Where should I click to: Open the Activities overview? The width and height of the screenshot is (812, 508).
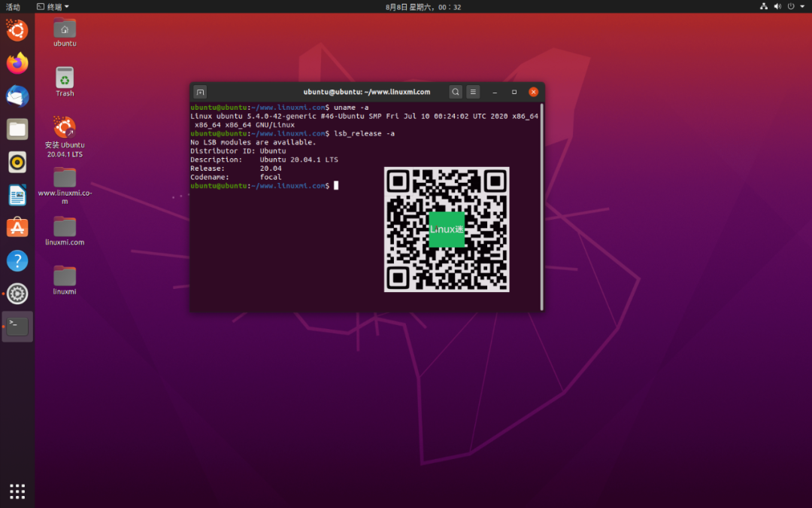coord(13,7)
